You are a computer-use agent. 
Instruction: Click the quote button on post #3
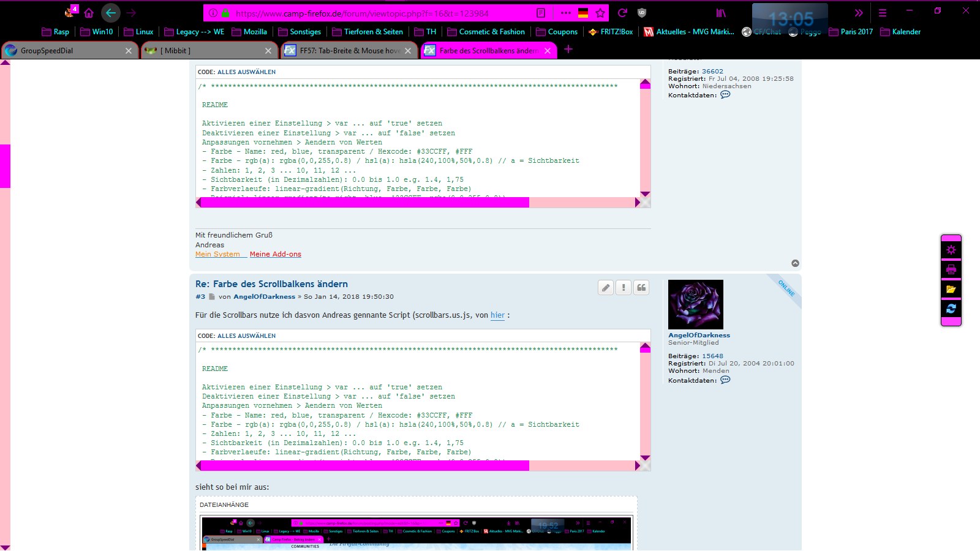point(641,288)
